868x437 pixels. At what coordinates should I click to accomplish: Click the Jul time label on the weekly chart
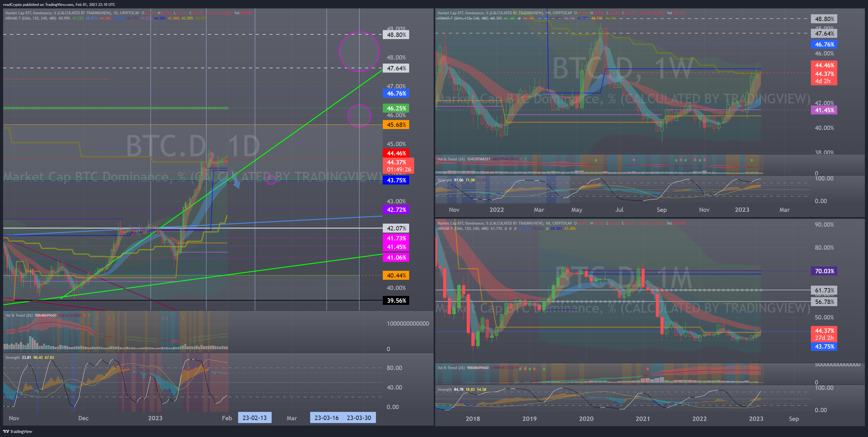coord(619,209)
